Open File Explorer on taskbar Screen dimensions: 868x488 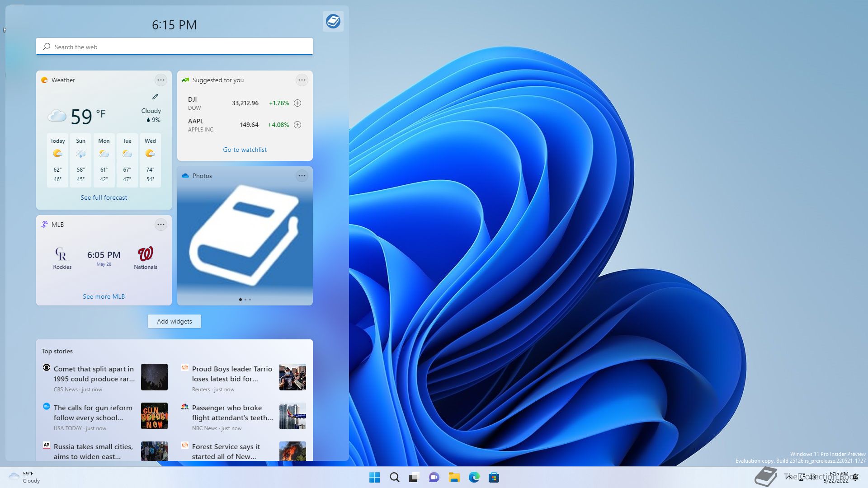point(454,477)
